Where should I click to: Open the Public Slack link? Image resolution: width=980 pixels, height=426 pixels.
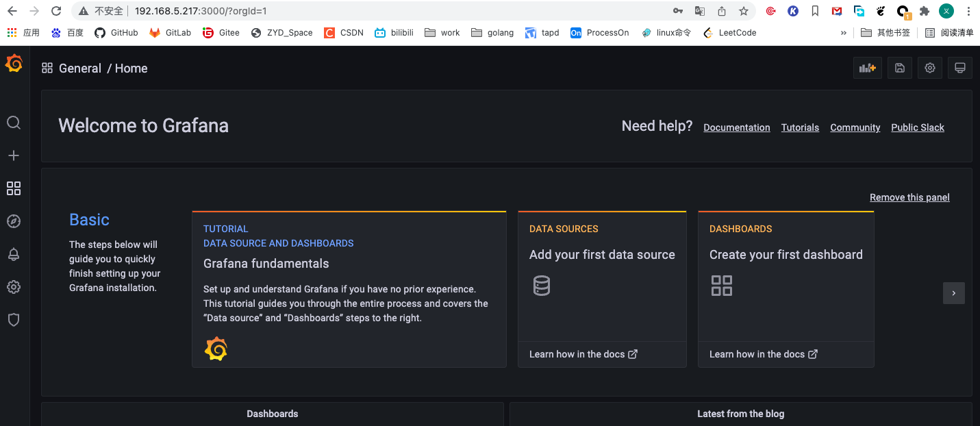point(918,127)
